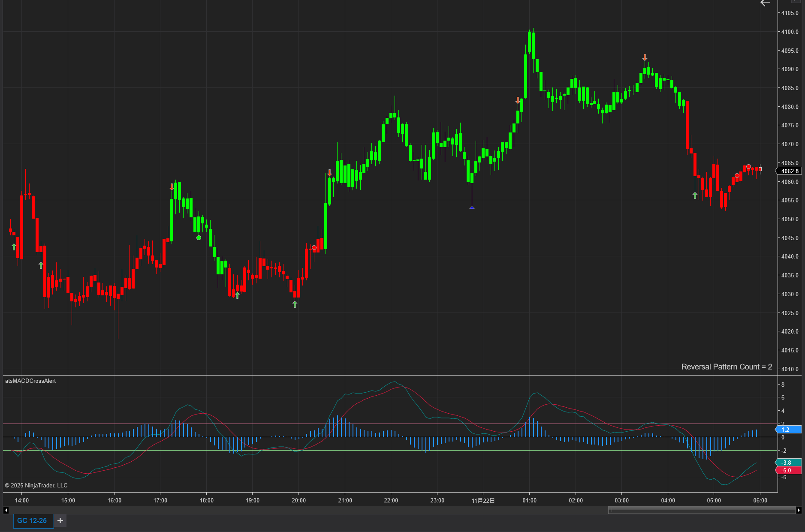The height and width of the screenshot is (532, 805).
Task: Click the red down arrow near 03:30
Action: pos(645,57)
